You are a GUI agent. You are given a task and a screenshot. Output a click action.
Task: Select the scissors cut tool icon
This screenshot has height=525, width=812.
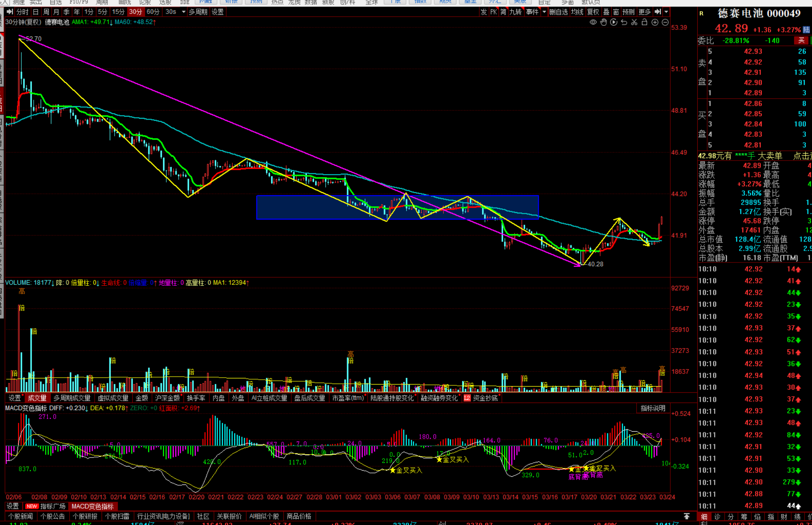(634, 23)
